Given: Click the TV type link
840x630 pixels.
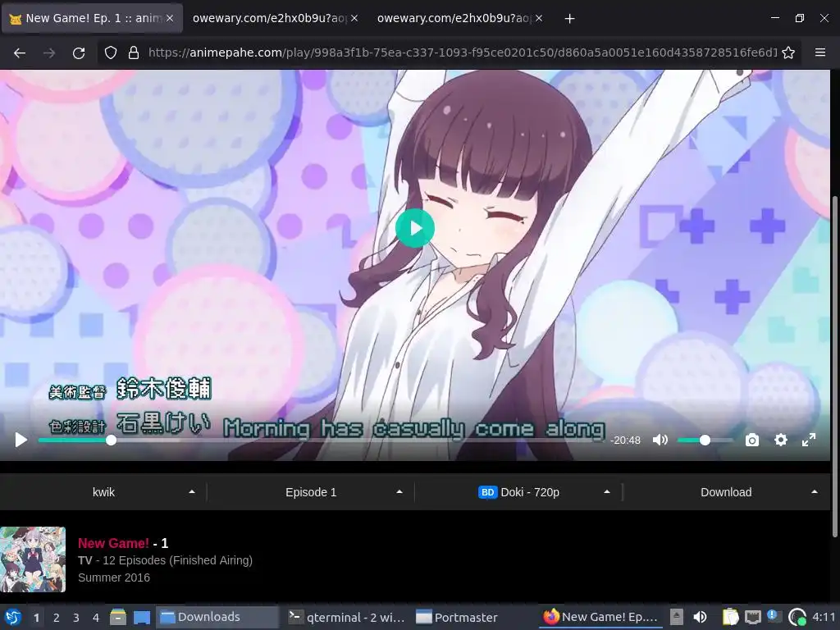Looking at the screenshot, I should click(85, 560).
